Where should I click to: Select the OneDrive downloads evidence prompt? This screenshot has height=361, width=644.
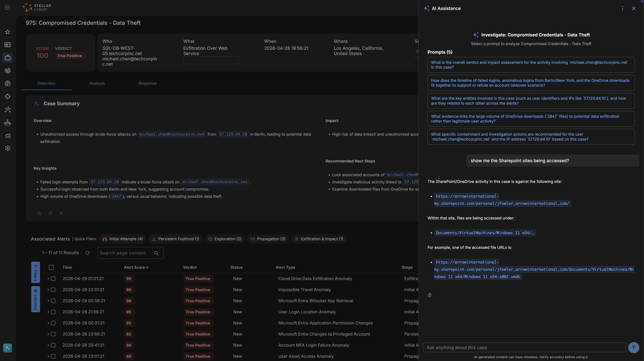click(531, 119)
